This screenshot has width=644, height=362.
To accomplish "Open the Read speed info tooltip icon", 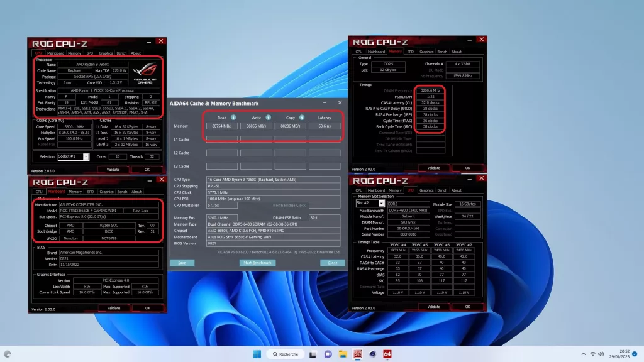I will click(233, 118).
